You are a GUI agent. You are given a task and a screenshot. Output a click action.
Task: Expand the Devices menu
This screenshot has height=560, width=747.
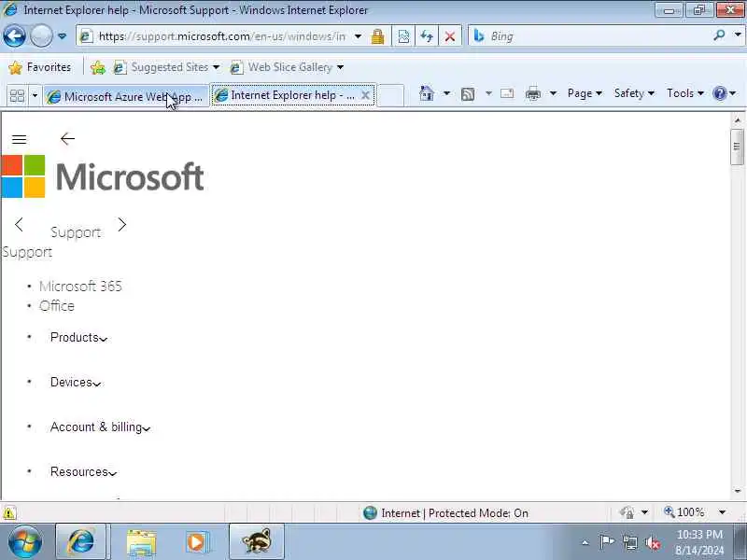coord(76,383)
